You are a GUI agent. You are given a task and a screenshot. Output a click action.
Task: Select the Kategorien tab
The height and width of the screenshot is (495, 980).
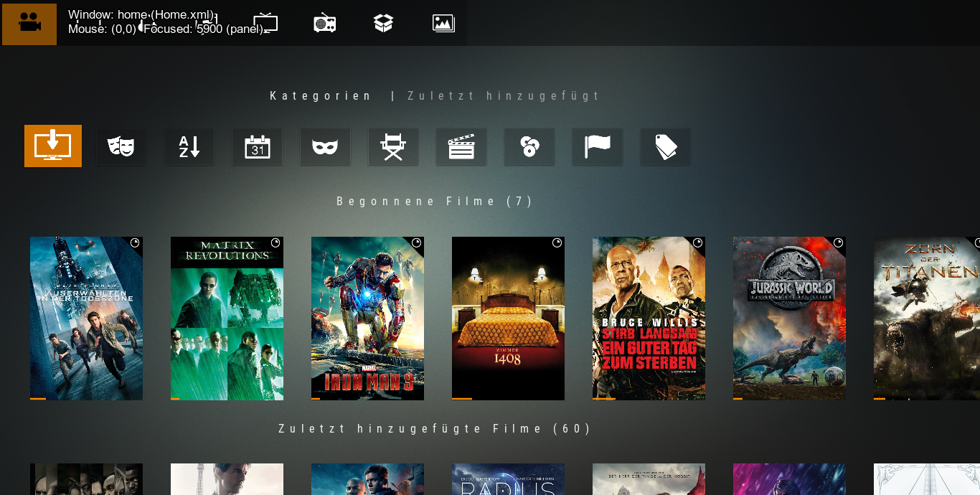click(321, 96)
